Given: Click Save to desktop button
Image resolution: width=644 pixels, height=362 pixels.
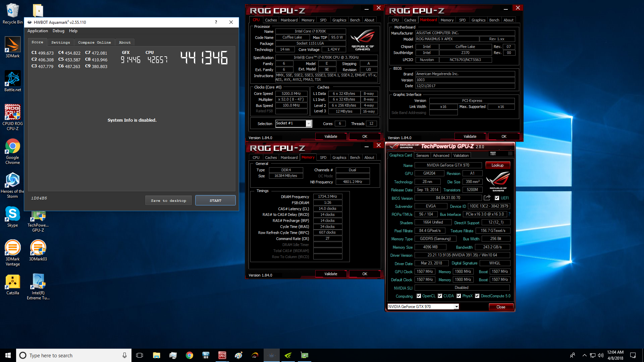Looking at the screenshot, I should 168,200.
